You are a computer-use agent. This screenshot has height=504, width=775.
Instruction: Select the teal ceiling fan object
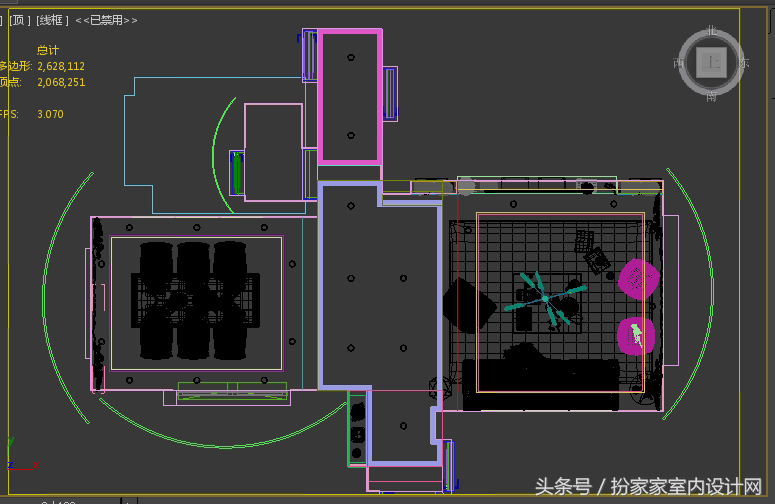click(545, 299)
